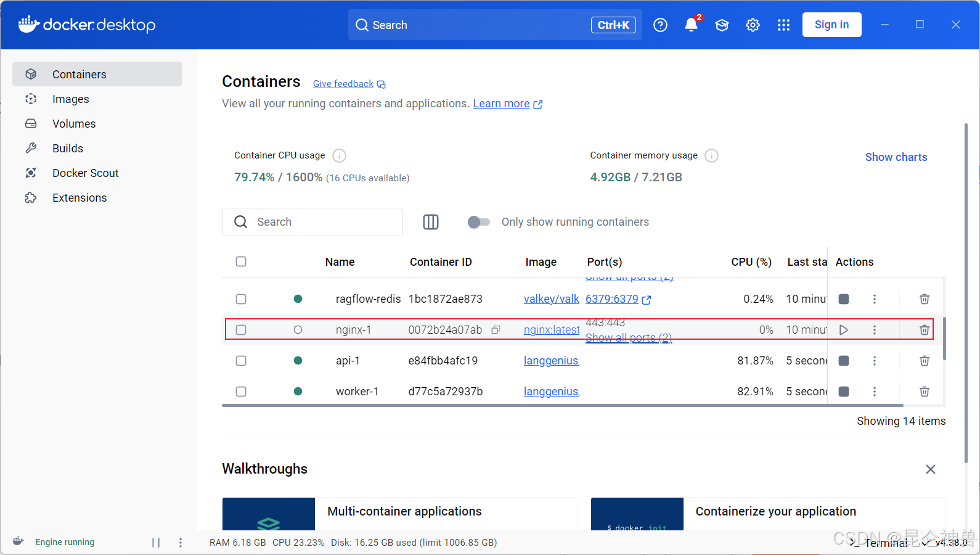Open Containerize your application walkthrough
Screen dimensions: 980x555
click(x=768, y=514)
